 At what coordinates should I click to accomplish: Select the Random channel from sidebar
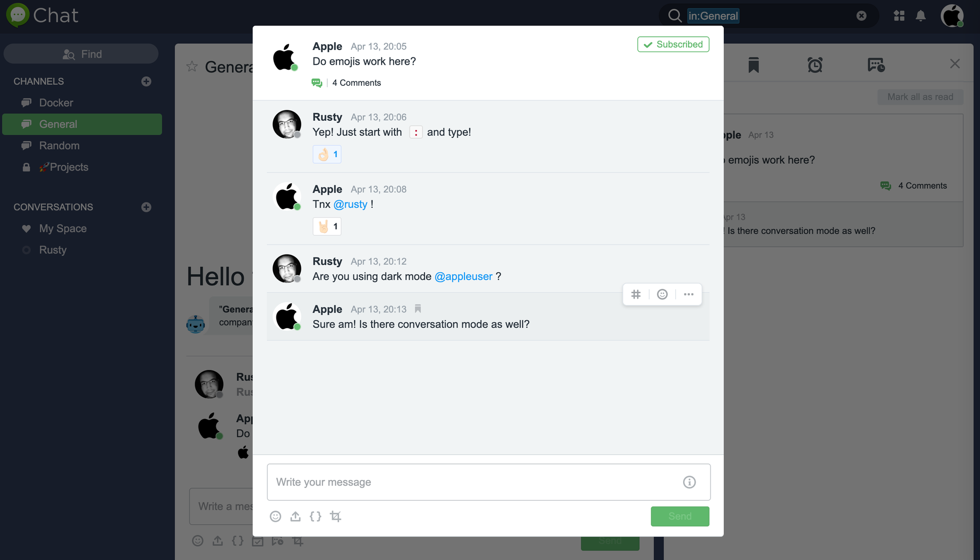click(x=59, y=145)
